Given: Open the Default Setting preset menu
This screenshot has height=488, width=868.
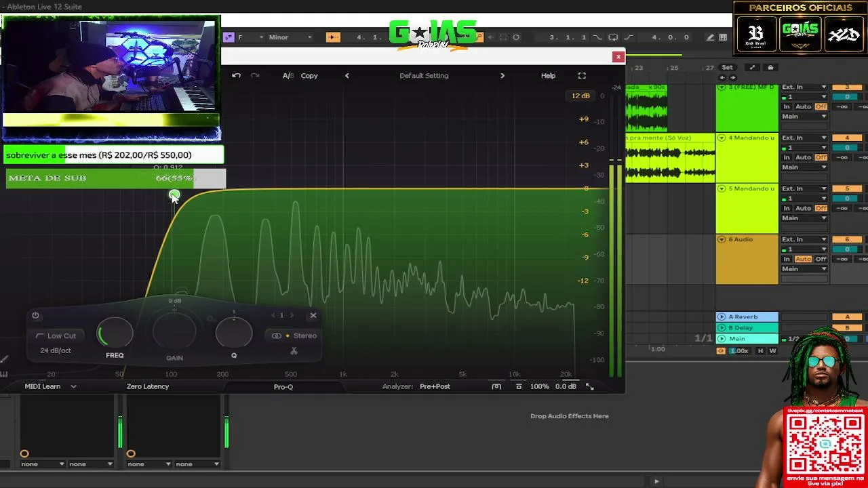Looking at the screenshot, I should click(x=424, y=75).
